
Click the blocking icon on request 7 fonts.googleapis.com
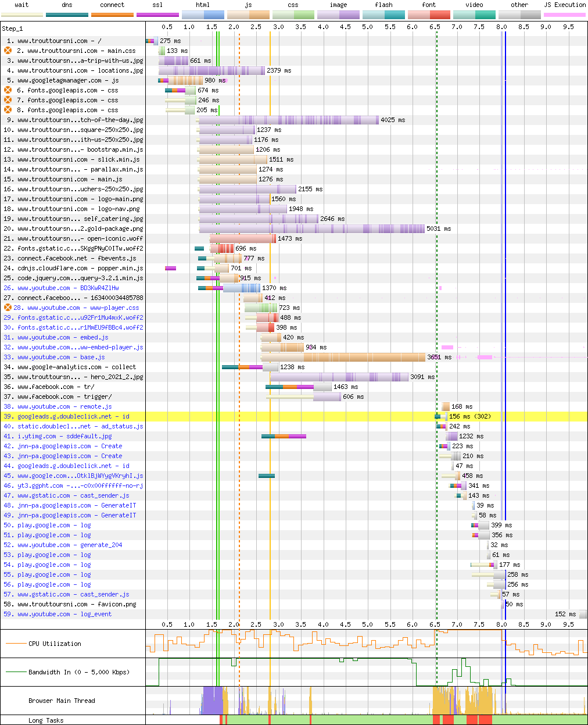coord(8,100)
